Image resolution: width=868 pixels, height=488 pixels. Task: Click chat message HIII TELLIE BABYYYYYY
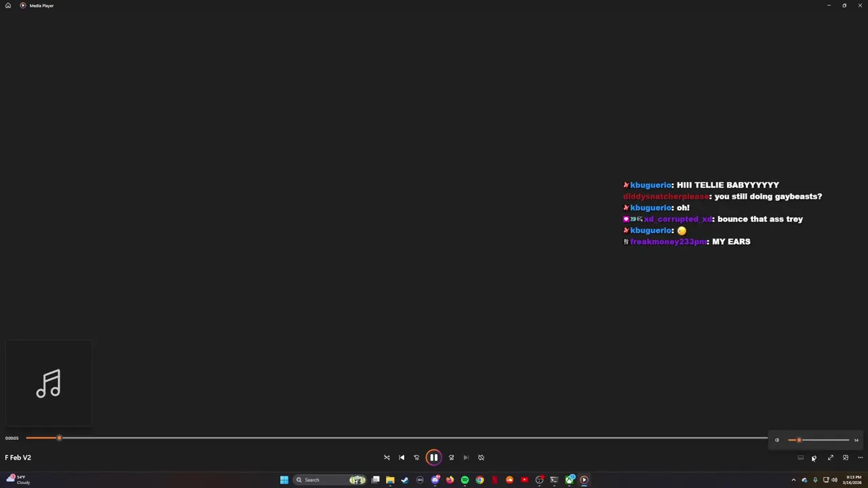tap(728, 185)
